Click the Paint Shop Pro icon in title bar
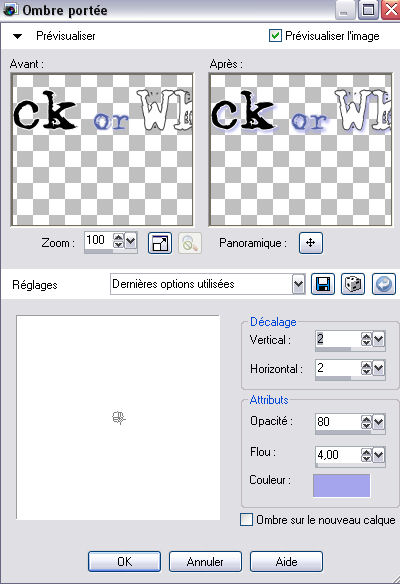 [10, 10]
